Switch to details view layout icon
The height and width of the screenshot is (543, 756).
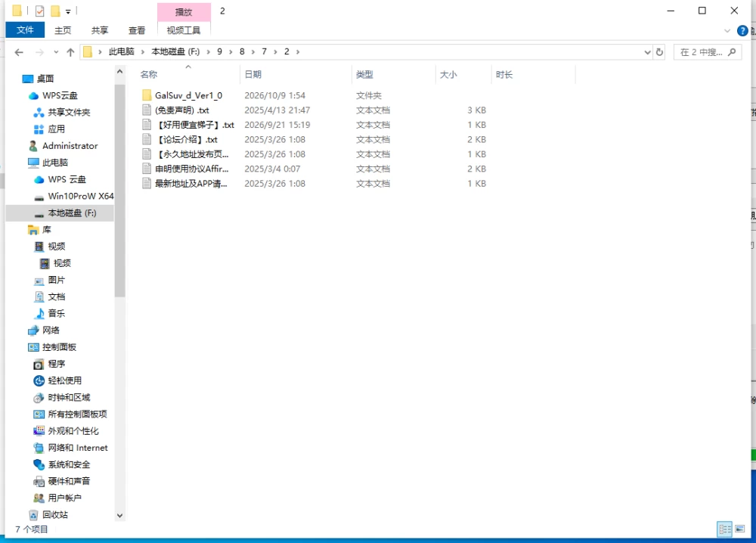pyautogui.click(x=725, y=529)
